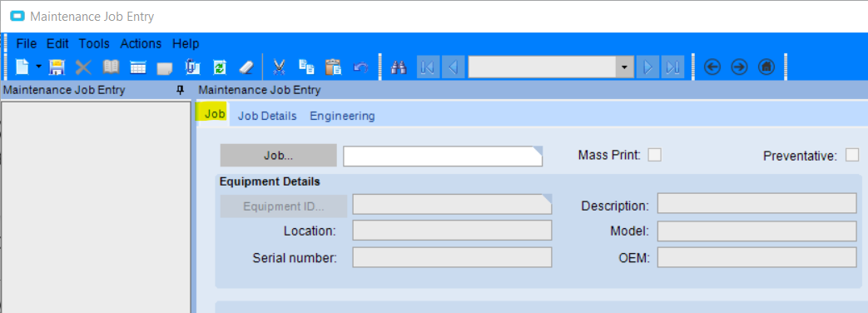Click the clipboard Paste icon
868x313 pixels.
(x=333, y=67)
